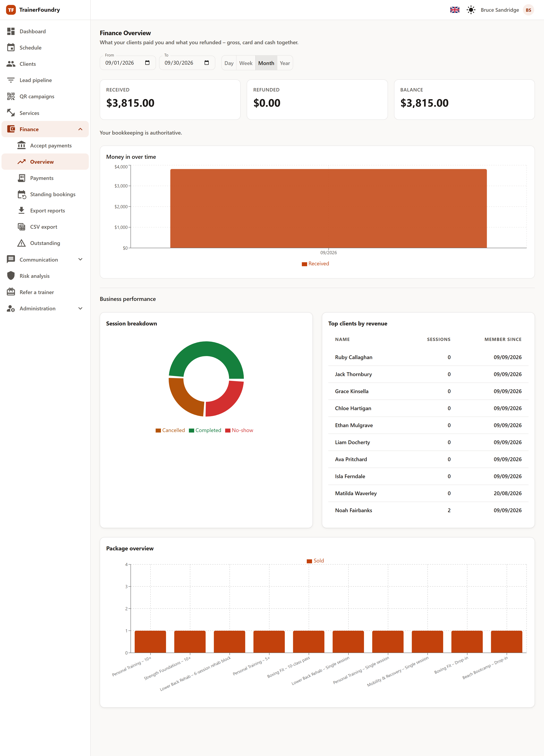Switch language via UK flag icon
This screenshot has height=756, width=544.
pos(455,10)
